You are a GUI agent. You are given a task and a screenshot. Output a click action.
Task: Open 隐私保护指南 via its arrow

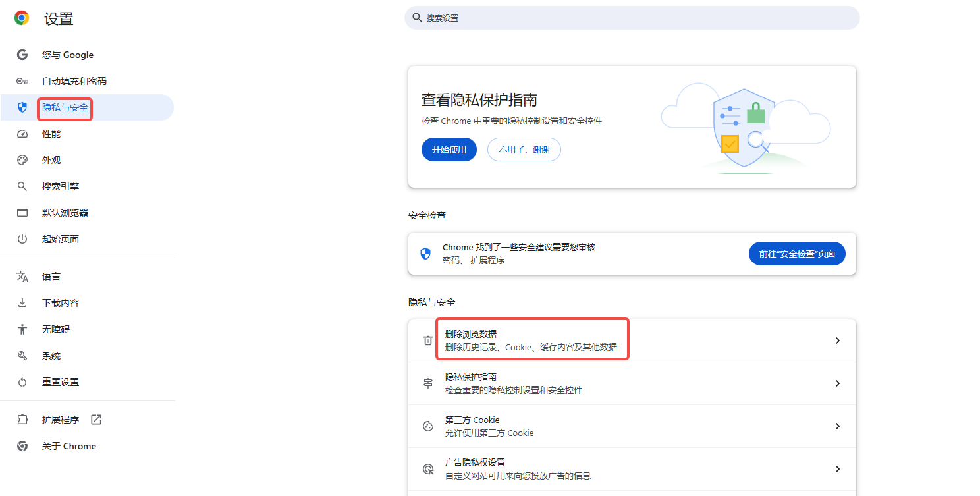coord(837,383)
